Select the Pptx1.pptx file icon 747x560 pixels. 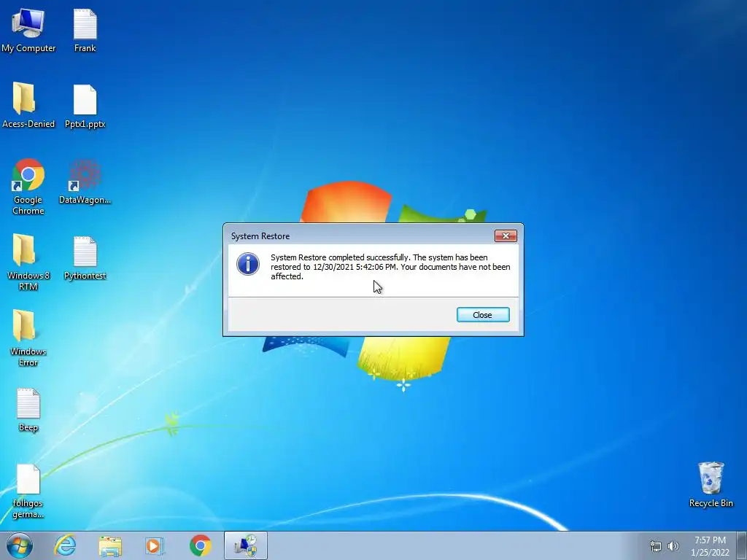coord(85,106)
